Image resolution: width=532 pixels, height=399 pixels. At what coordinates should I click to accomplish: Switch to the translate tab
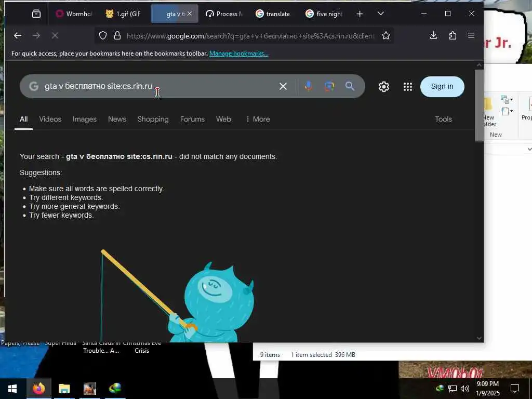[x=273, y=14]
